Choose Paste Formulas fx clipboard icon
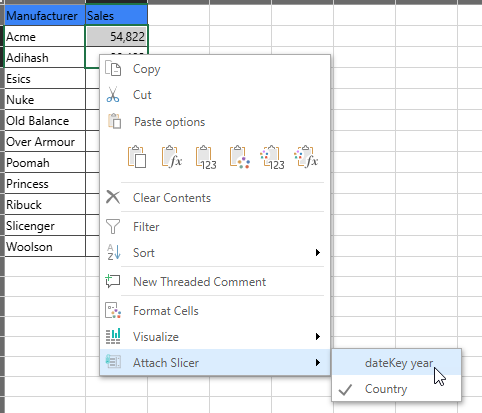This screenshot has width=482, height=413. [x=172, y=157]
